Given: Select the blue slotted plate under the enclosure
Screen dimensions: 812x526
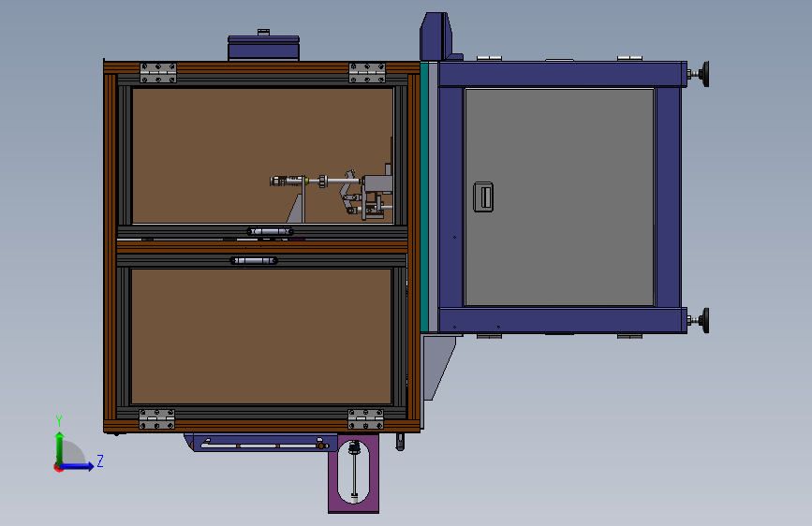Looking at the screenshot, I should [261, 443].
